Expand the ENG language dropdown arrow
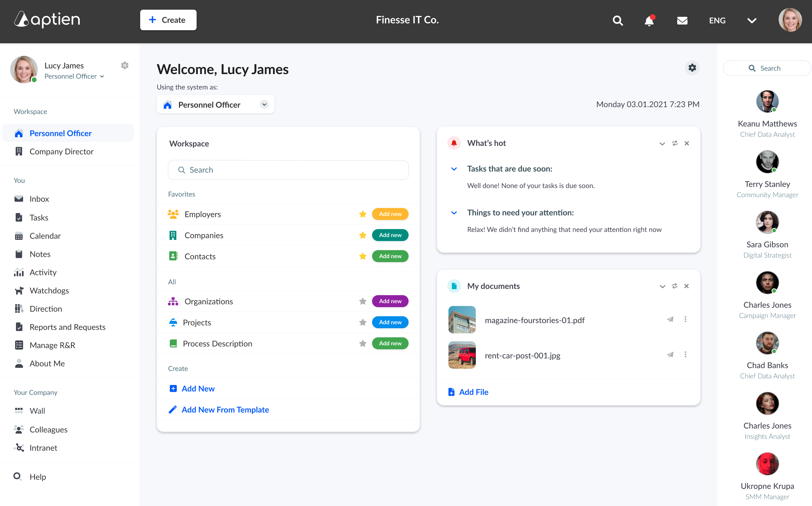This screenshot has width=812, height=506. point(752,21)
